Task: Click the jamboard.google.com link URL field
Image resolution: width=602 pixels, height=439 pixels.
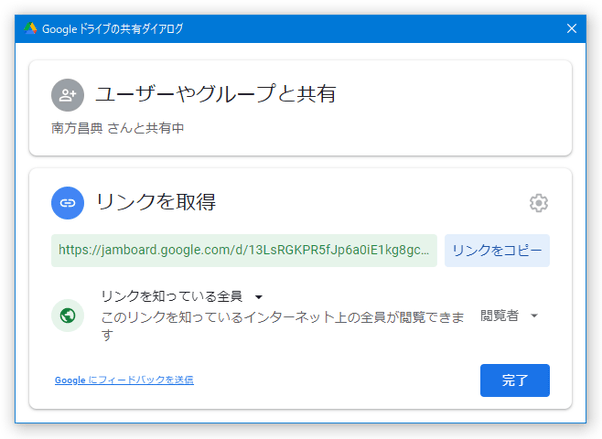Action: [x=244, y=250]
